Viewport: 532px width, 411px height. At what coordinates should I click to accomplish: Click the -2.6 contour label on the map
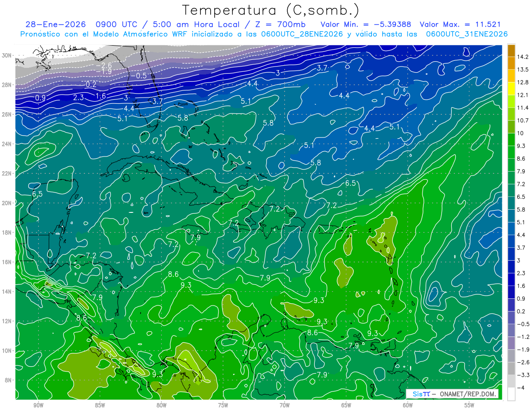tap(104, 65)
